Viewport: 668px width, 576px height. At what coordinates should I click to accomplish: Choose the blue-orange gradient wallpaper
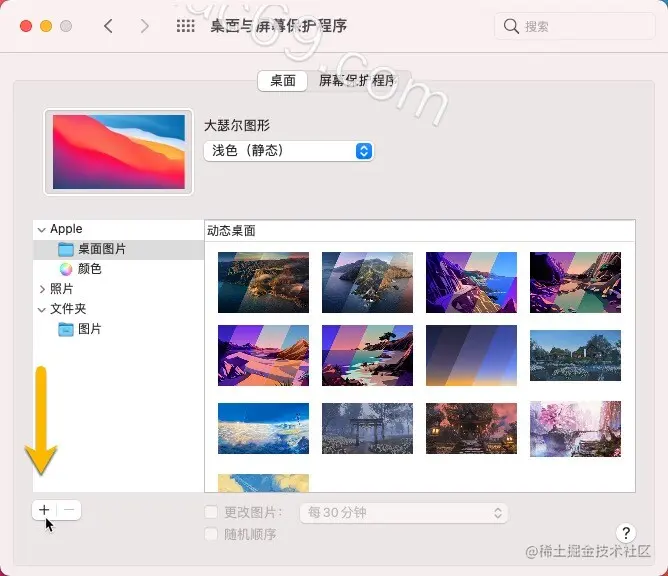click(x=471, y=355)
